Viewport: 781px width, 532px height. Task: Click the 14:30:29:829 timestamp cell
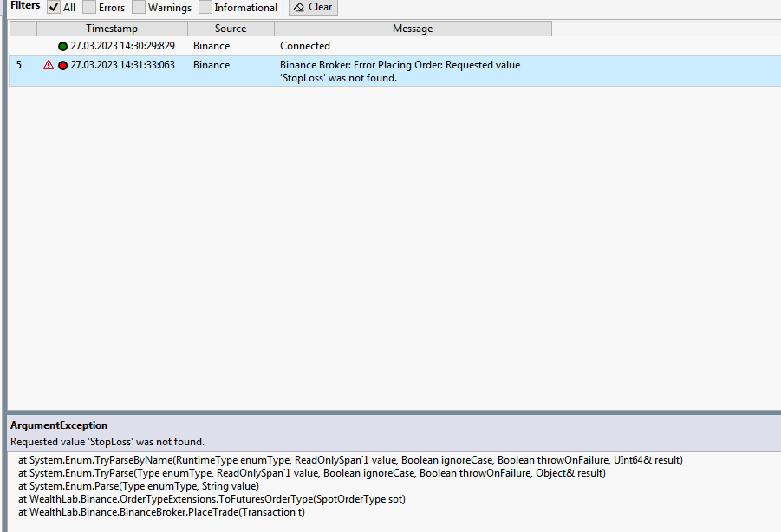(122, 46)
